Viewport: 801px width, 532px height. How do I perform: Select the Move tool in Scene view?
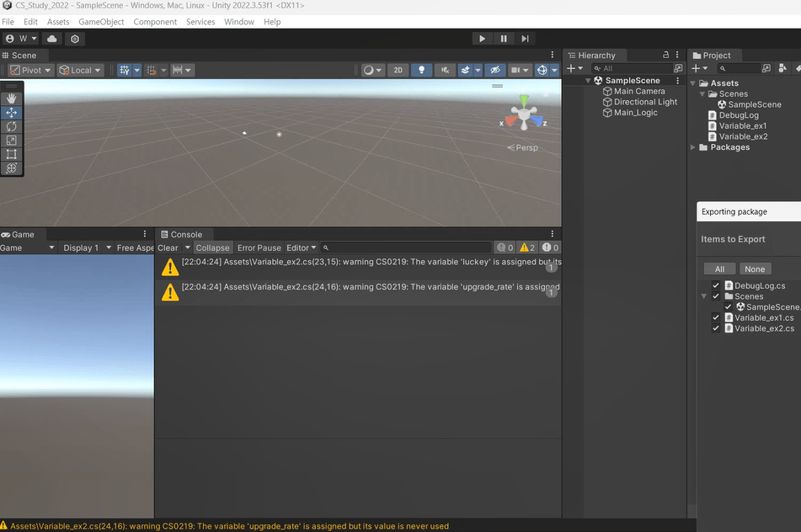coord(11,112)
